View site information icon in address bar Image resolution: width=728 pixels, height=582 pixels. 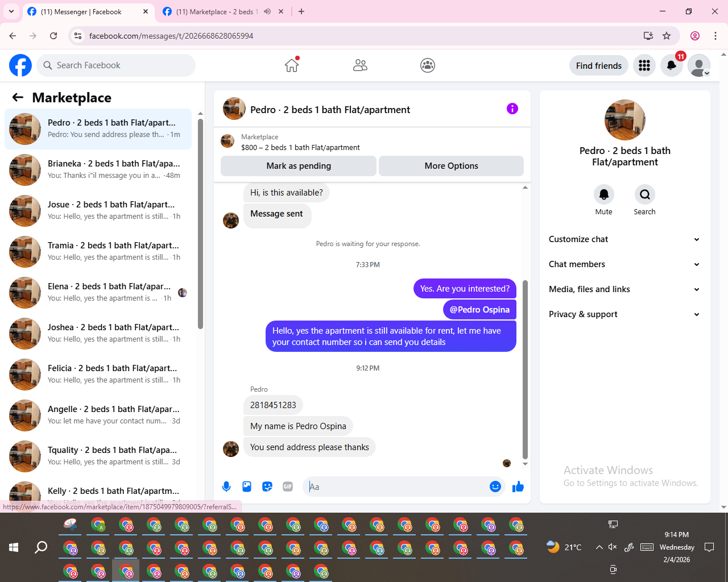point(78,36)
